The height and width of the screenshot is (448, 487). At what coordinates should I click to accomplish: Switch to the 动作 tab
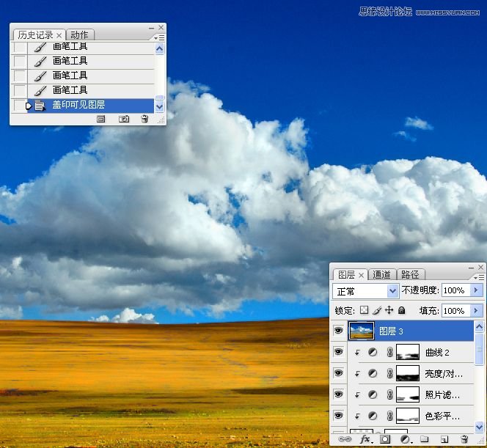click(80, 35)
